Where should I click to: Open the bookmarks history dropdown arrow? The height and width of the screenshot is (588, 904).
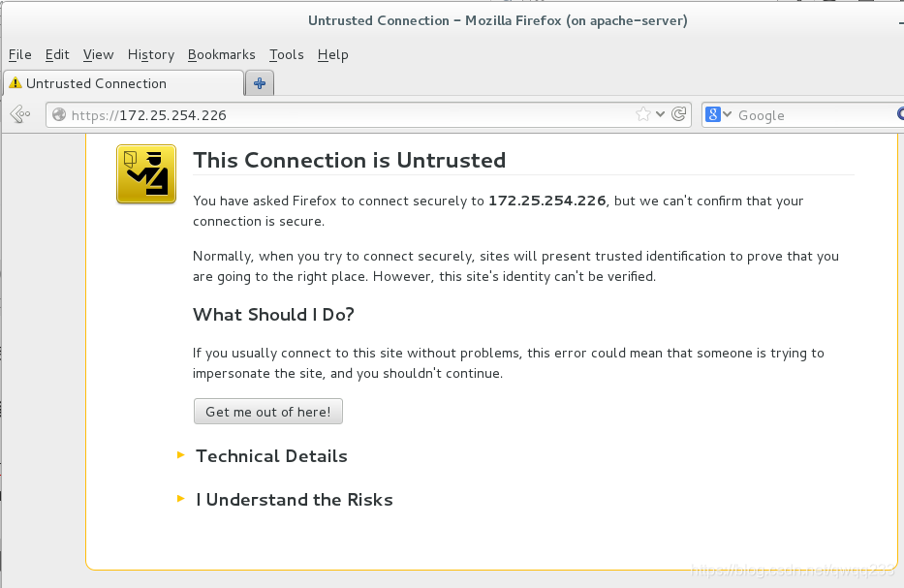661,114
